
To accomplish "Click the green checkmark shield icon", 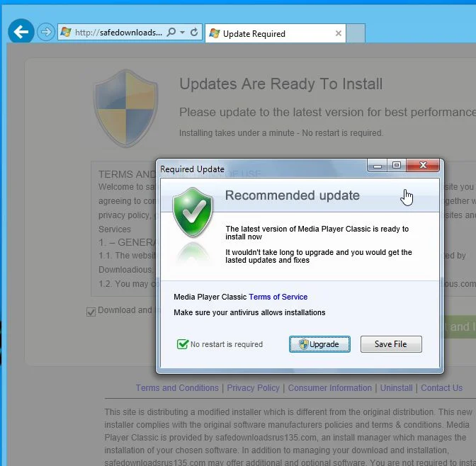I will click(193, 212).
